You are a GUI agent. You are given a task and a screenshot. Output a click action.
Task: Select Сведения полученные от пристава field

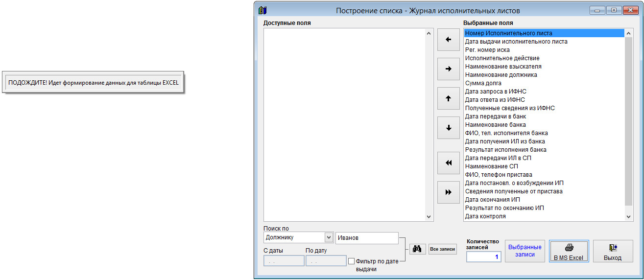click(544, 191)
